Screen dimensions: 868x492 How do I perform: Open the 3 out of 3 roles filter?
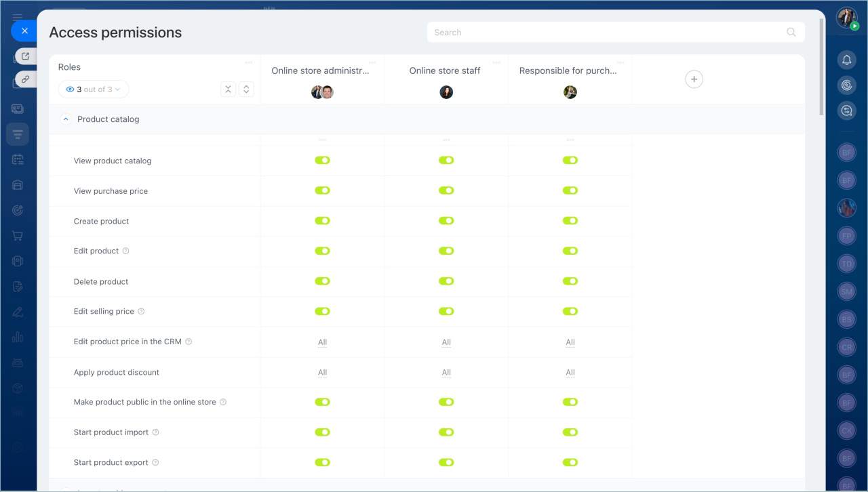[94, 89]
